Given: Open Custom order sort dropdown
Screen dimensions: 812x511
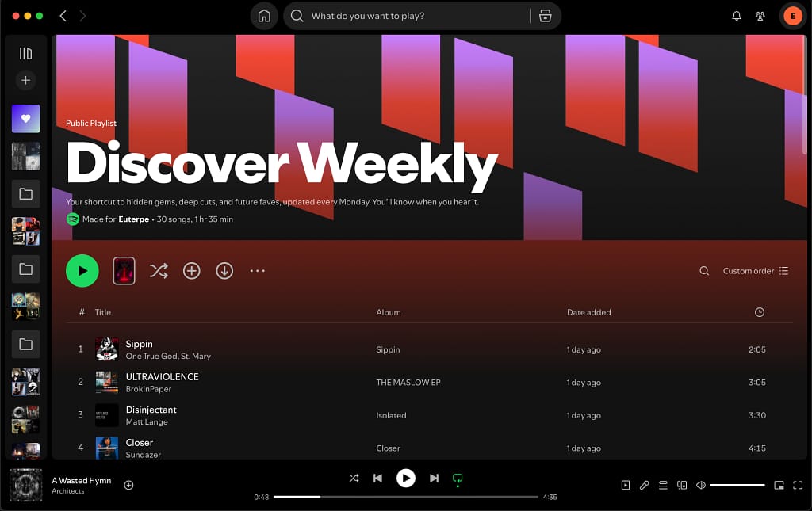Looking at the screenshot, I should (756, 270).
